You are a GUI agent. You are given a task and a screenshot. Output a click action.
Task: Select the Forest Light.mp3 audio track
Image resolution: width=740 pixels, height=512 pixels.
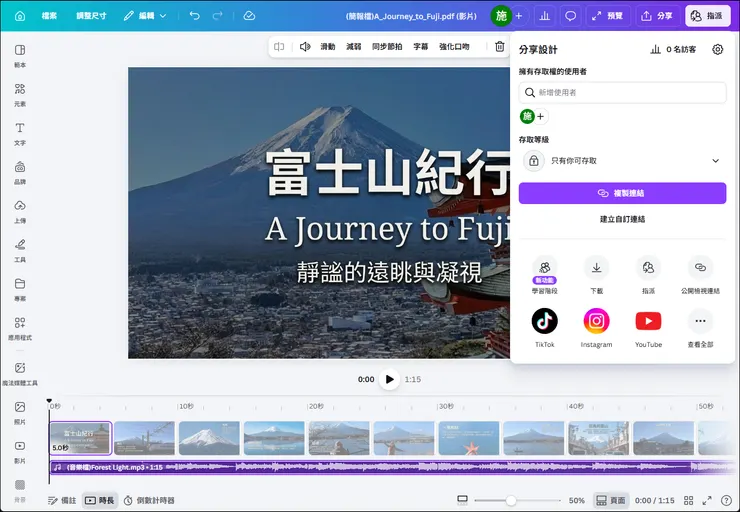coord(392,468)
